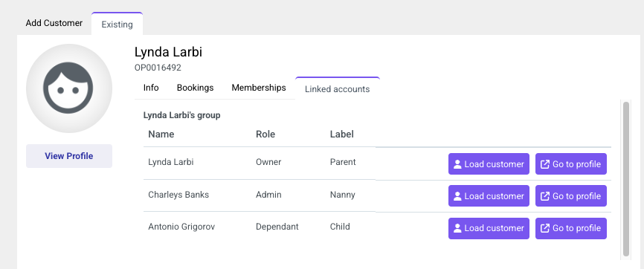Click the Parent label cell

tap(343, 162)
